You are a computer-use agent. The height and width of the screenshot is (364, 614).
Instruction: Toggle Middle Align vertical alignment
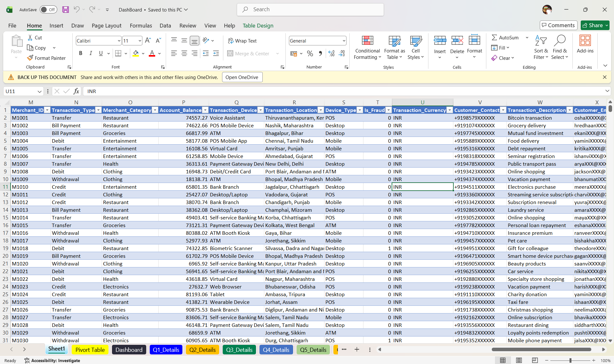pos(184,41)
